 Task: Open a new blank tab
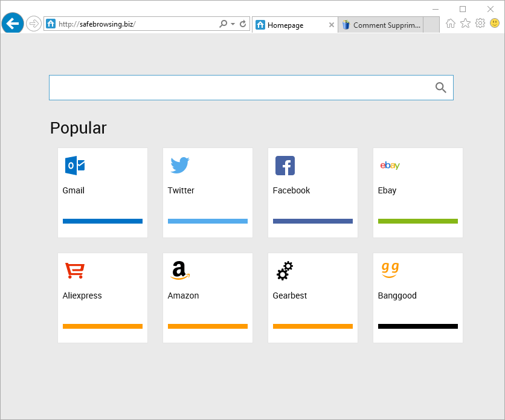[x=431, y=25]
